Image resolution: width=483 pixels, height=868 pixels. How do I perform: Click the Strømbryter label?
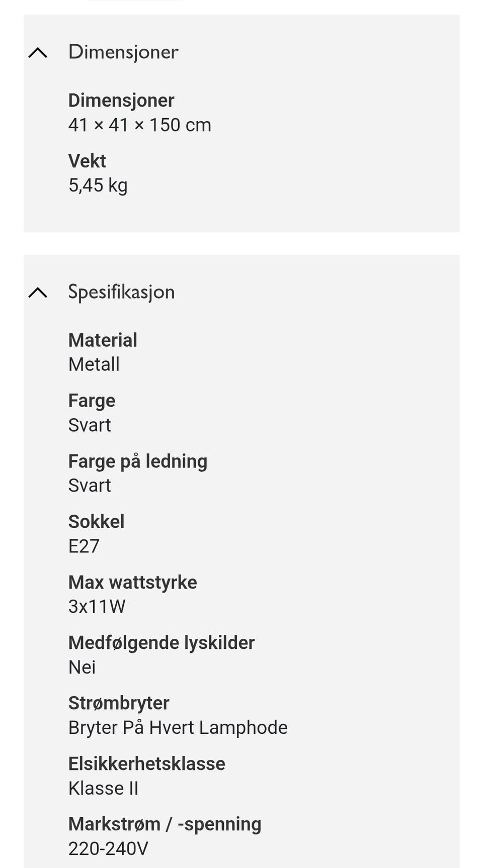(119, 703)
